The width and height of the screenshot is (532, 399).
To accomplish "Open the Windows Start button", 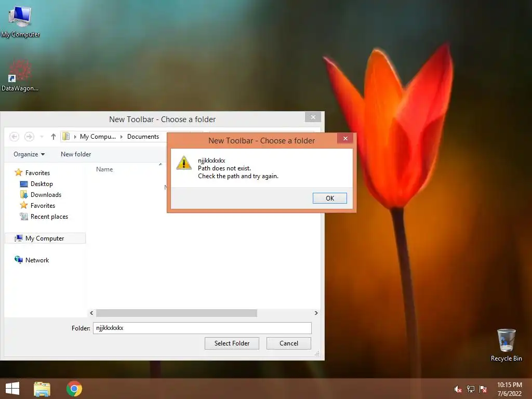I will pos(12,389).
